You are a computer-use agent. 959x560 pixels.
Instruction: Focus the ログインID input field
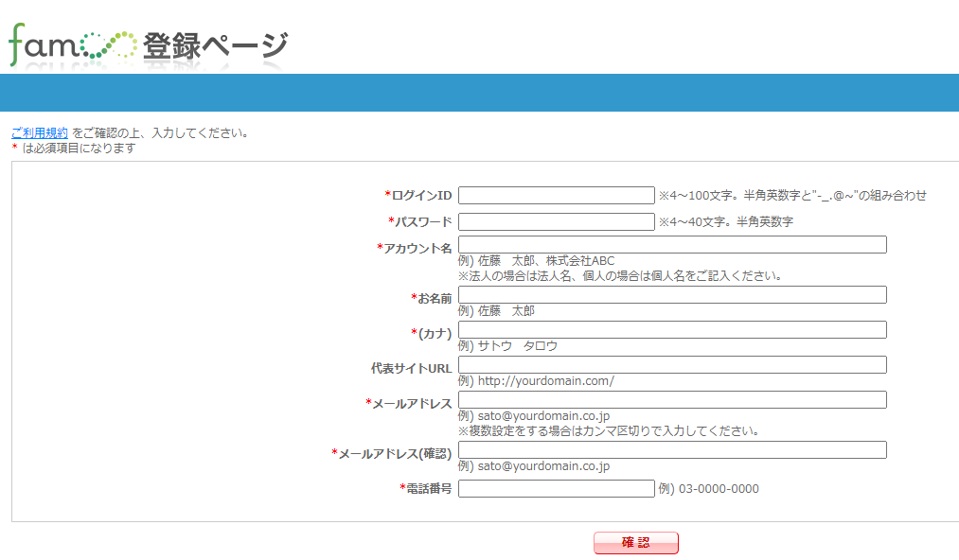(x=556, y=196)
